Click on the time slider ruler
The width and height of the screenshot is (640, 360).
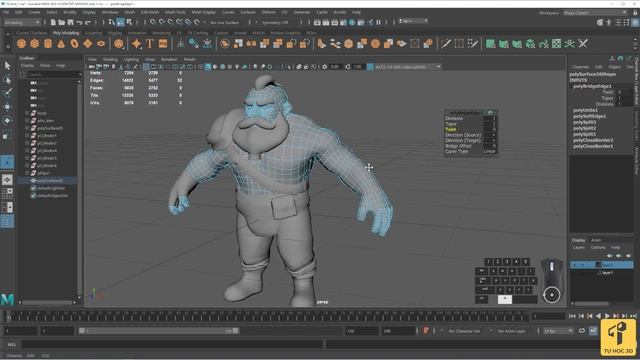click(x=269, y=316)
